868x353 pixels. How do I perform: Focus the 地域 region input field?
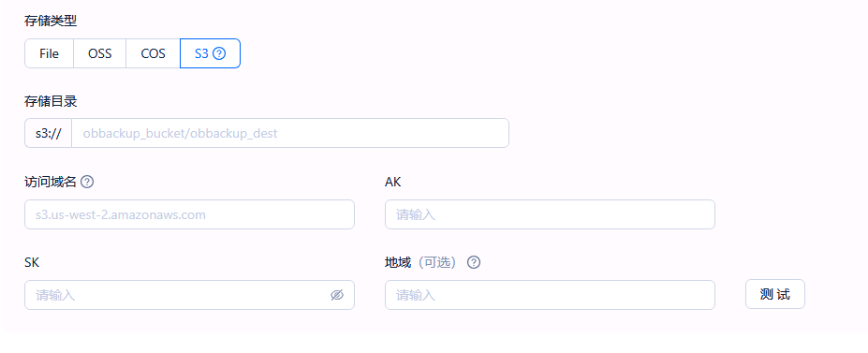point(550,295)
